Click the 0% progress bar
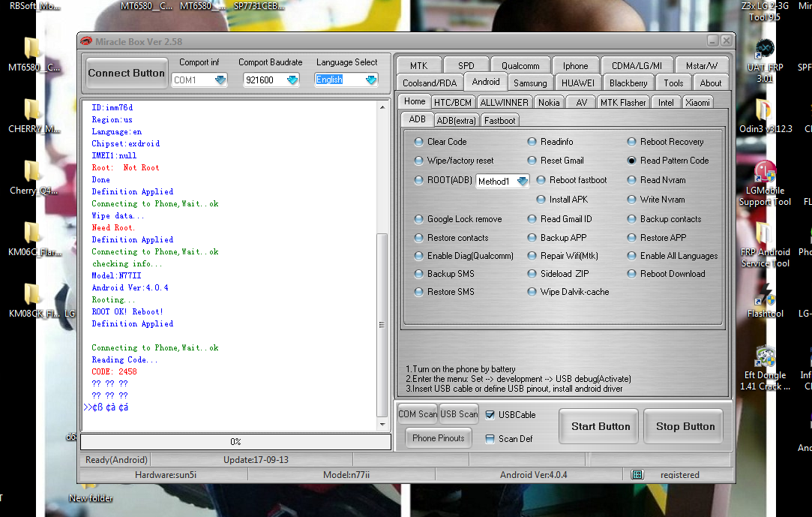Viewport: 812px width, 517px height. tap(235, 441)
